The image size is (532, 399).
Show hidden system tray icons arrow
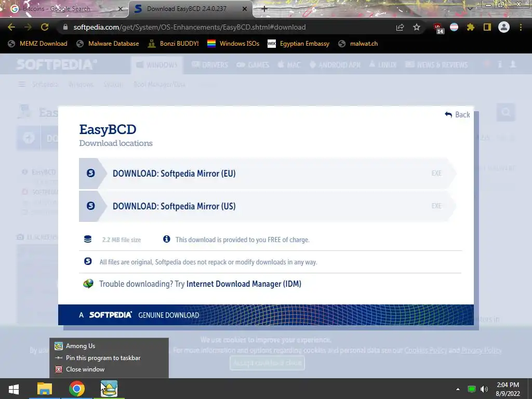tap(458, 389)
